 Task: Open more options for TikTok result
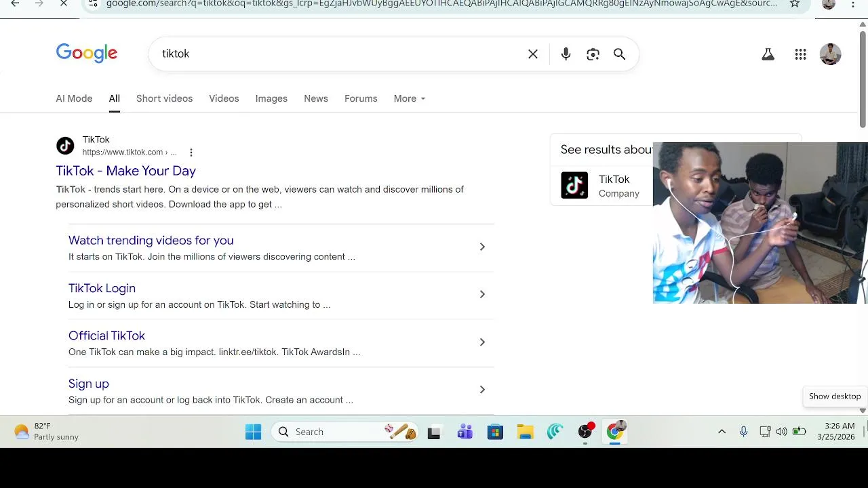[191, 152]
